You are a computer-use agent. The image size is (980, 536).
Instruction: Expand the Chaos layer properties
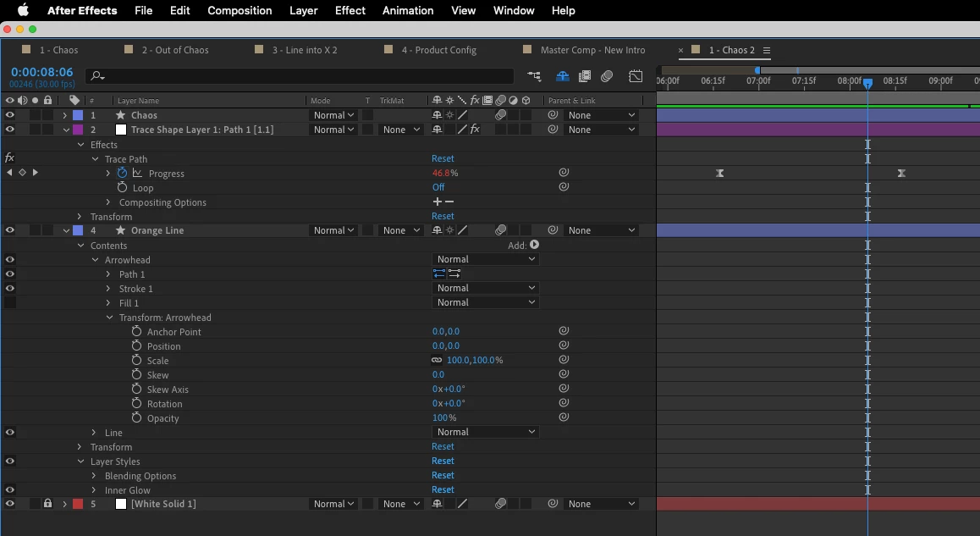64,115
